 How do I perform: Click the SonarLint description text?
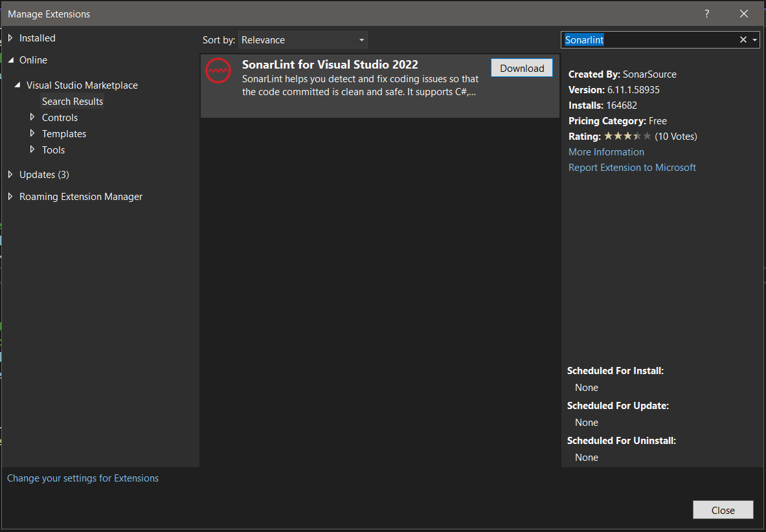point(360,85)
